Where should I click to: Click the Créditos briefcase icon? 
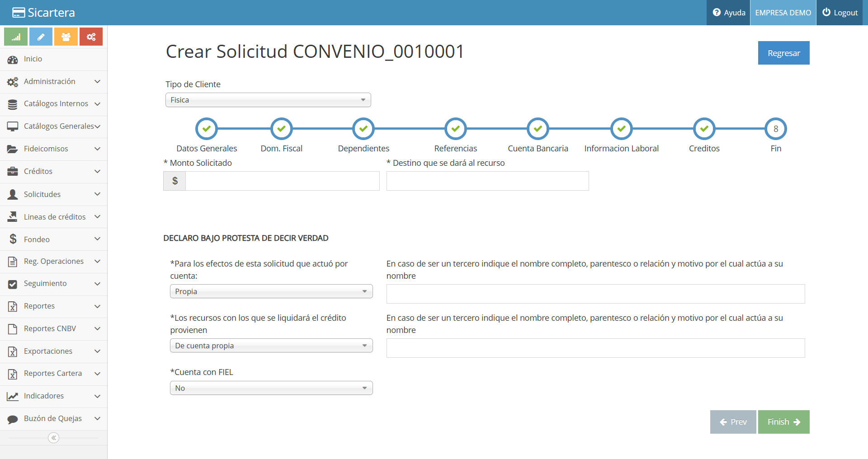click(13, 172)
